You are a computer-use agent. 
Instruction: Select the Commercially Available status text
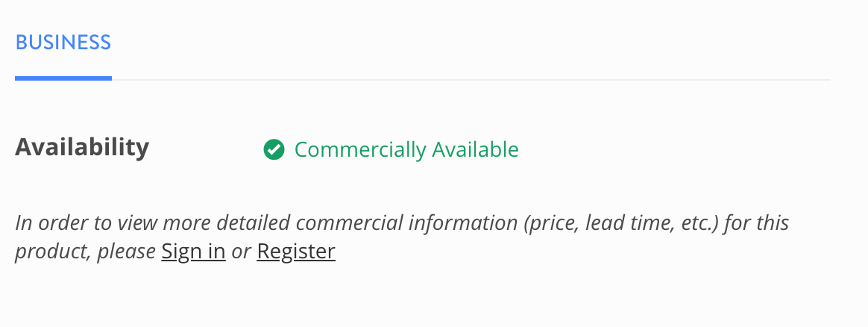click(x=406, y=149)
